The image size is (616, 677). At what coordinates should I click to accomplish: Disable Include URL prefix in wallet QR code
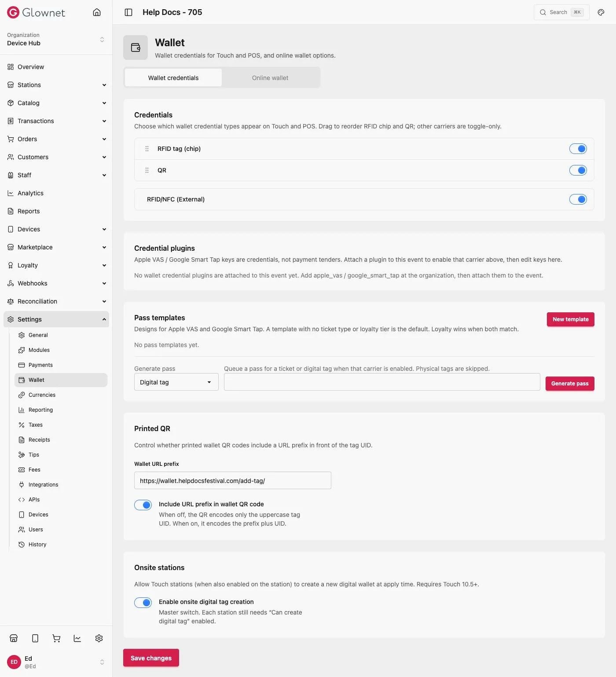[x=143, y=505]
